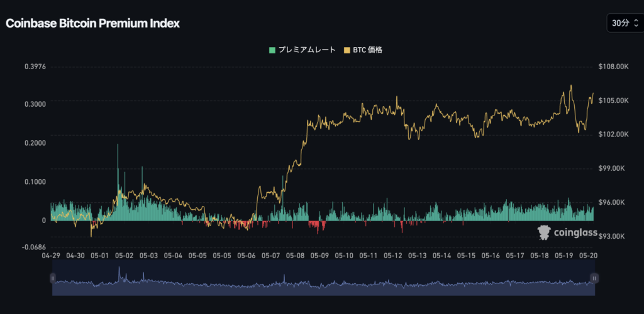Viewport: 644px width, 314px height.
Task: Click the $93.00K price axis label
Action: click(x=612, y=237)
